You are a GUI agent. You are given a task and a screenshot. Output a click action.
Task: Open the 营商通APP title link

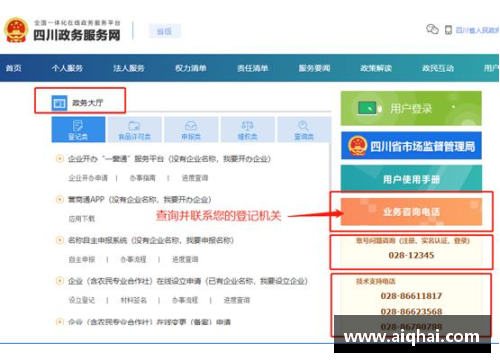[140, 200]
